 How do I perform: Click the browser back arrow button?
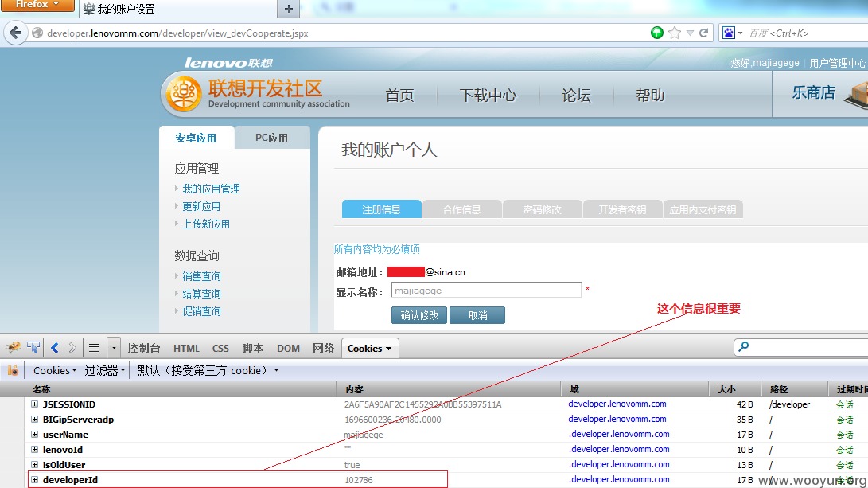click(x=15, y=33)
